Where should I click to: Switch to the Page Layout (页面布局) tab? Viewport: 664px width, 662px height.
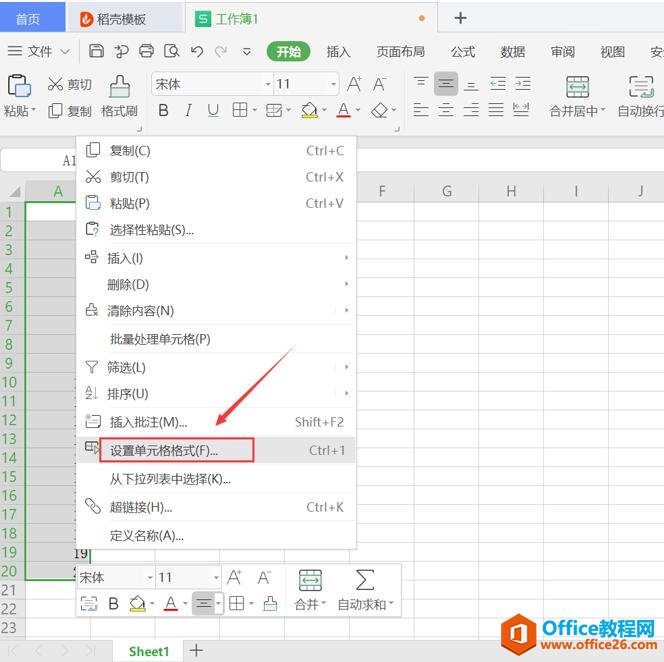click(x=400, y=52)
